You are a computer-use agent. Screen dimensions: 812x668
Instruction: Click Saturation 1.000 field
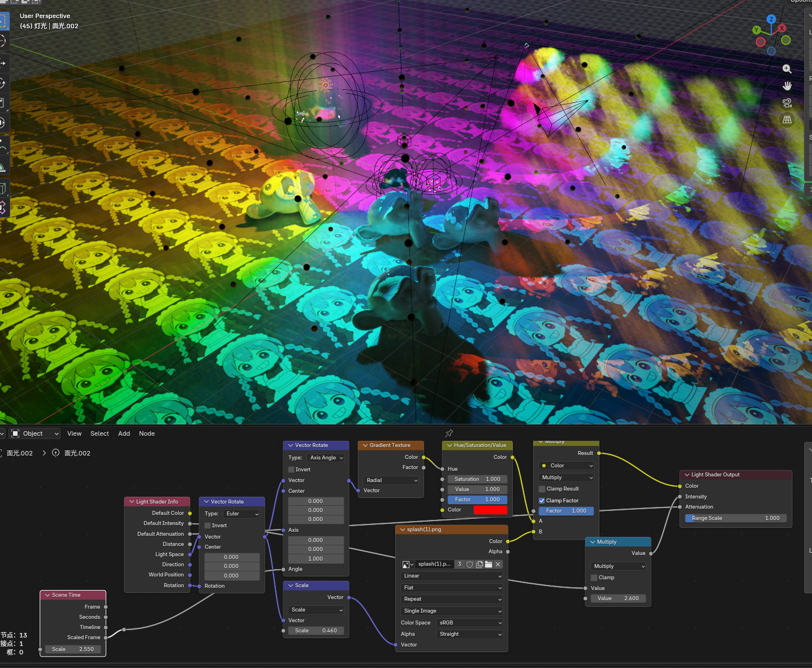click(477, 479)
